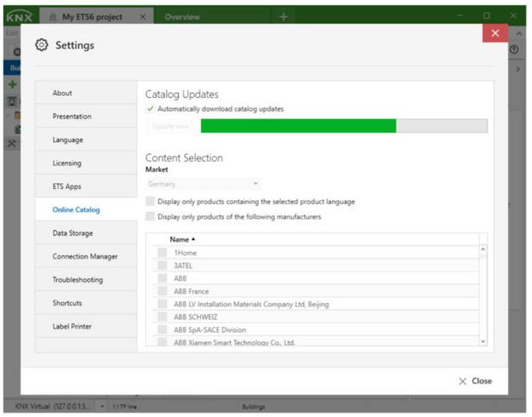Screen dimensions: 532x417
Task: Close the My ETS6 project tab
Action: pyautogui.click(x=142, y=16)
